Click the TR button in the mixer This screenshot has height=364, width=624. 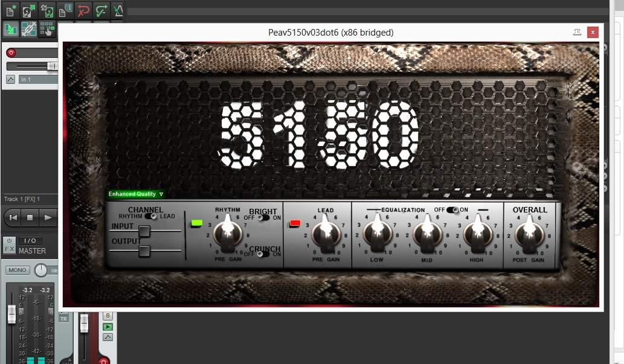pos(63,319)
